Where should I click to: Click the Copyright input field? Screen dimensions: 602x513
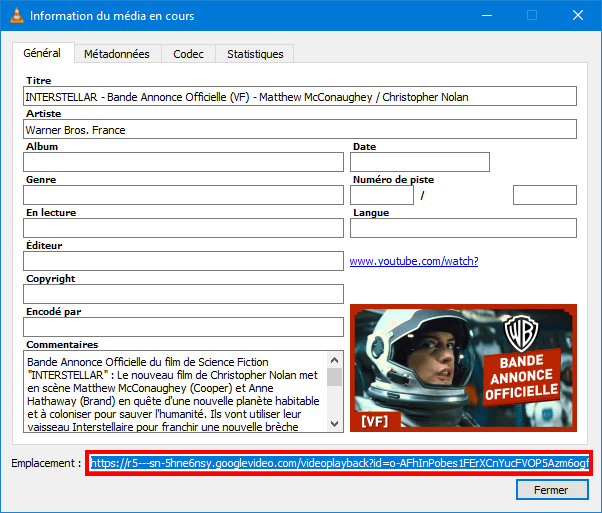(x=183, y=294)
